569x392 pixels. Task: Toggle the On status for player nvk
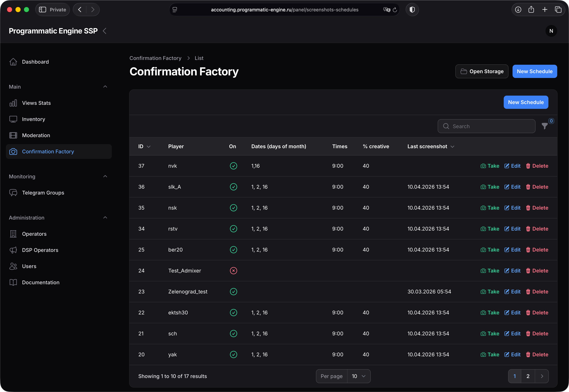[233, 166]
